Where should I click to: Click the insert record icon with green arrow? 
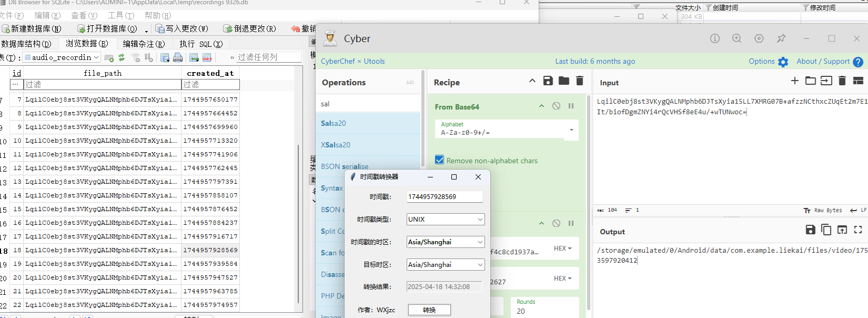click(194, 57)
